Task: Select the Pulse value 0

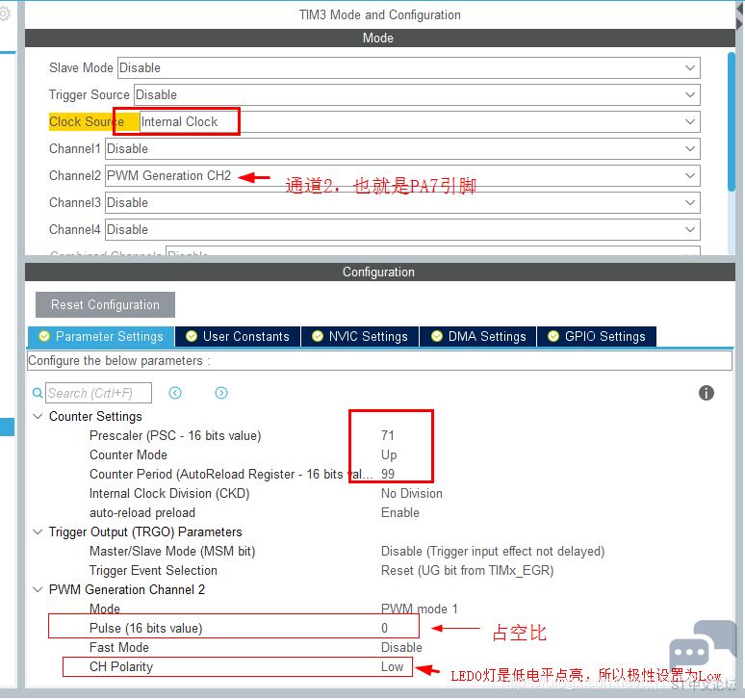Action: 384,628
